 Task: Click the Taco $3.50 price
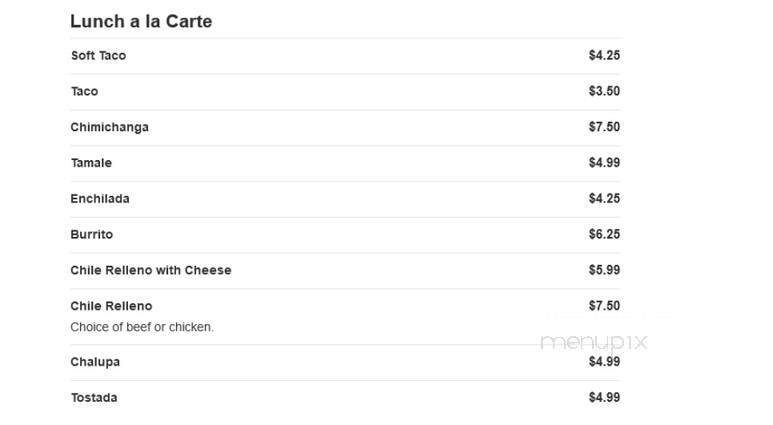(604, 91)
